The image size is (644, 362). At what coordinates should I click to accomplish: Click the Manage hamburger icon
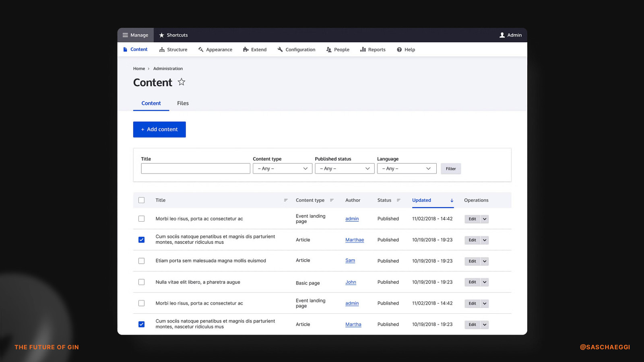click(125, 35)
